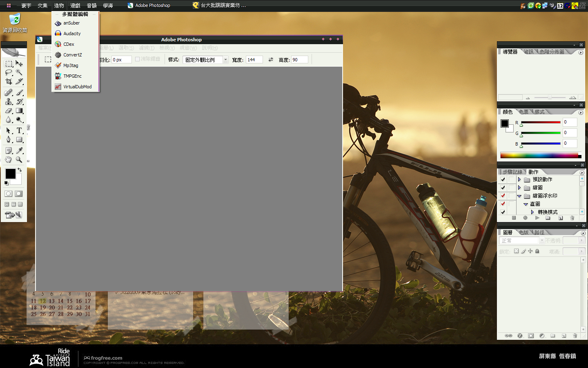This screenshot has height=368, width=588.
Task: Open the 造物 top bar menu
Action: pos(59,5)
